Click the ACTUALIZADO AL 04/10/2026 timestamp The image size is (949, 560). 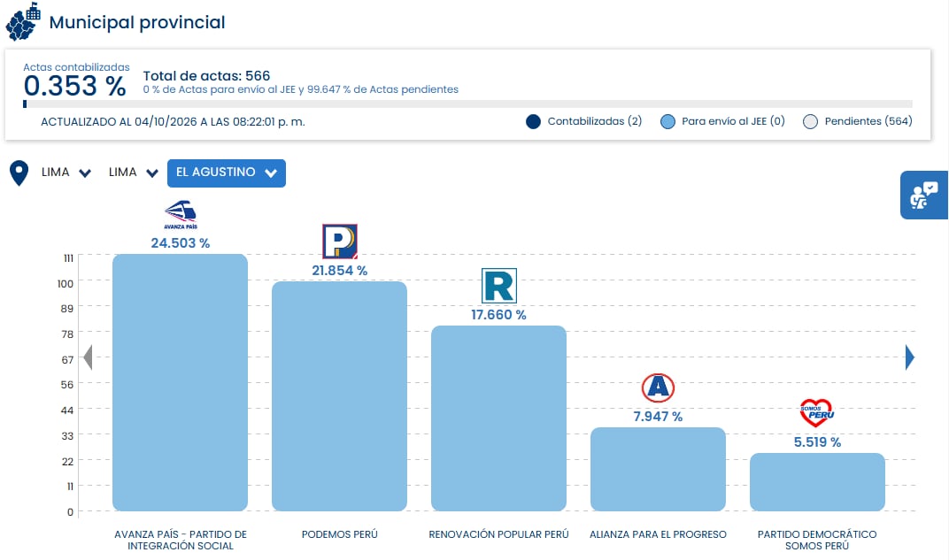pos(174,121)
